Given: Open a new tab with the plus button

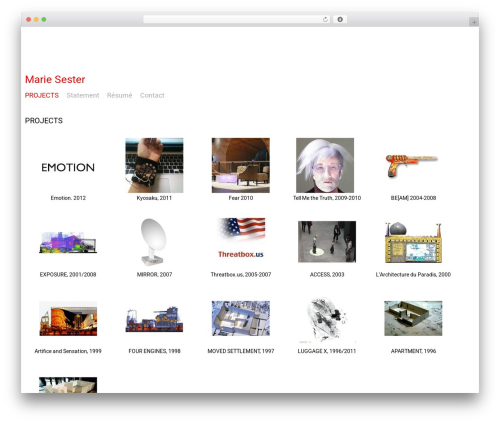Looking at the screenshot, I should point(474,22).
